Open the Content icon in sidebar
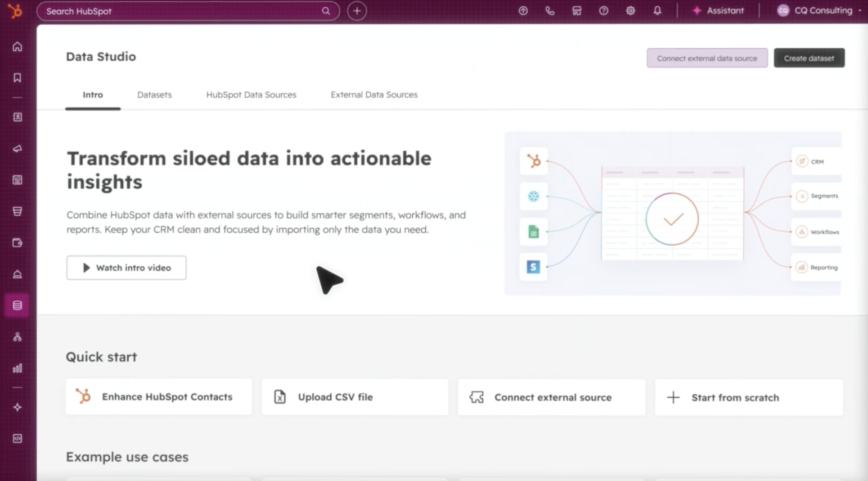The width and height of the screenshot is (868, 481). 17,180
